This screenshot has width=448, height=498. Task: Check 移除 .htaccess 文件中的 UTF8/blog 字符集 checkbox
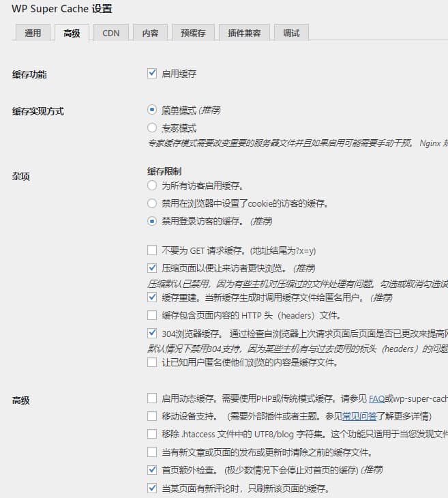point(152,434)
